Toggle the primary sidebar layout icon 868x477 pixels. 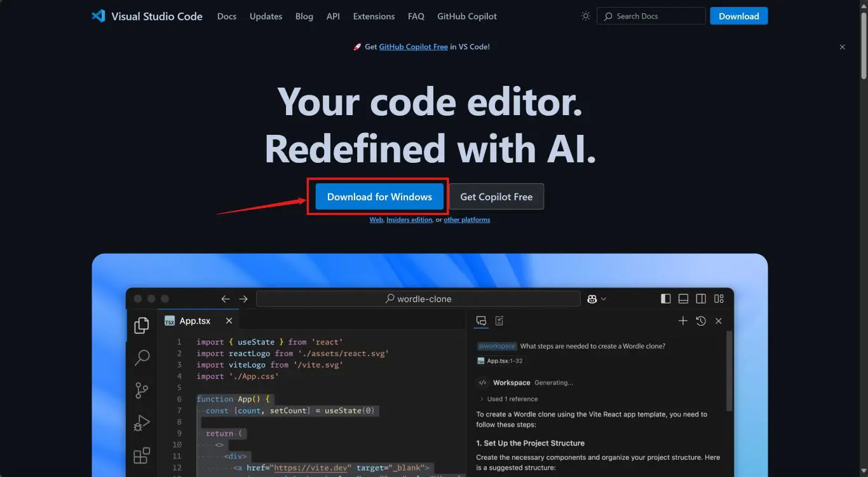(x=666, y=299)
